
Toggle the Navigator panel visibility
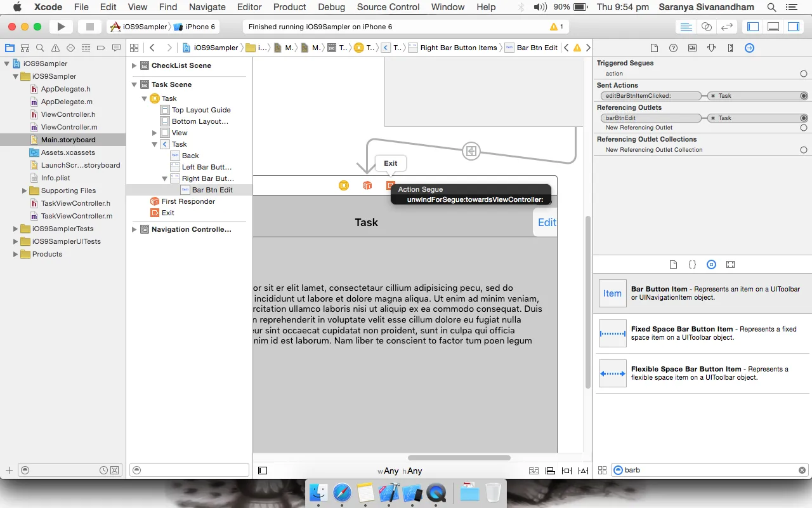point(753,27)
